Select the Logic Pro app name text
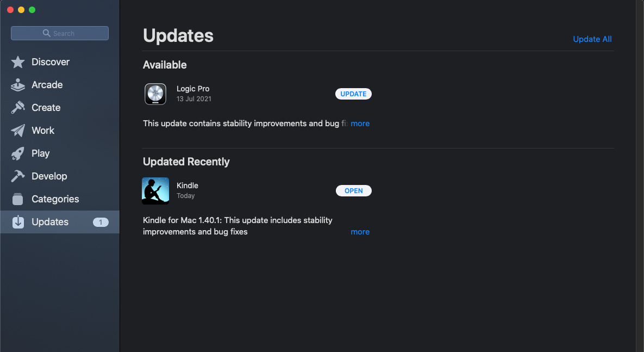Viewport: 644px width, 352px height. pyautogui.click(x=193, y=88)
